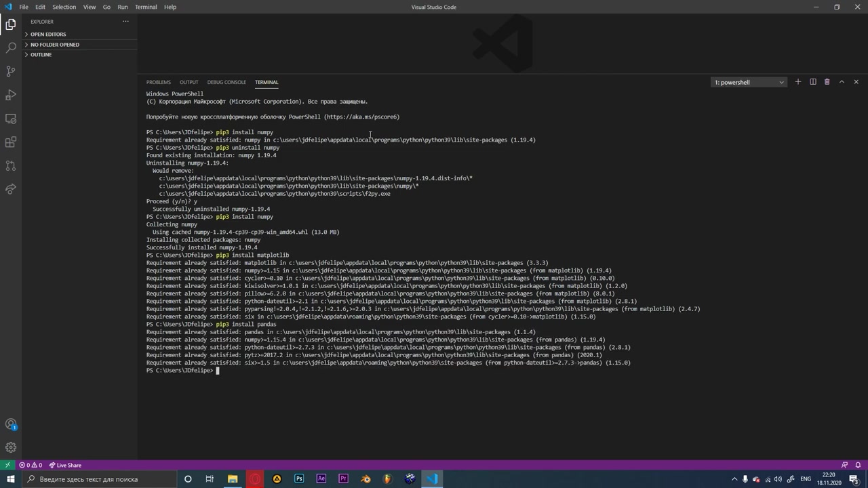This screenshot has height=488, width=868.
Task: Click the 'Proceed (y/n)? y' line
Action: (172, 201)
